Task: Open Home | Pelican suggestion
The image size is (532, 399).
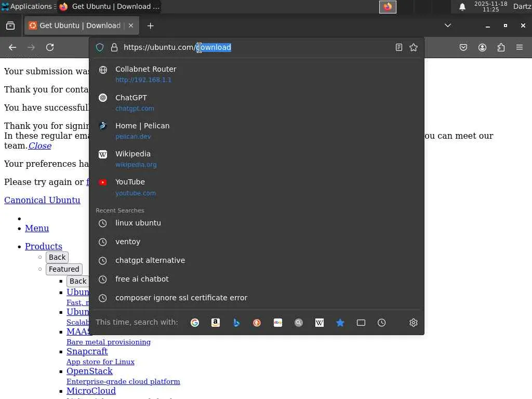Action: [x=257, y=131]
